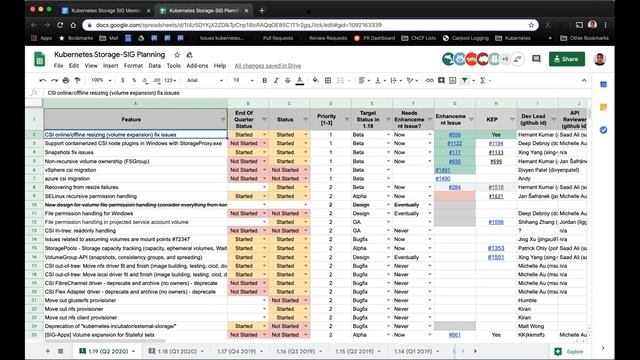This screenshot has width=640, height=360.
Task: Open the text color picker
Action: click(x=300, y=80)
